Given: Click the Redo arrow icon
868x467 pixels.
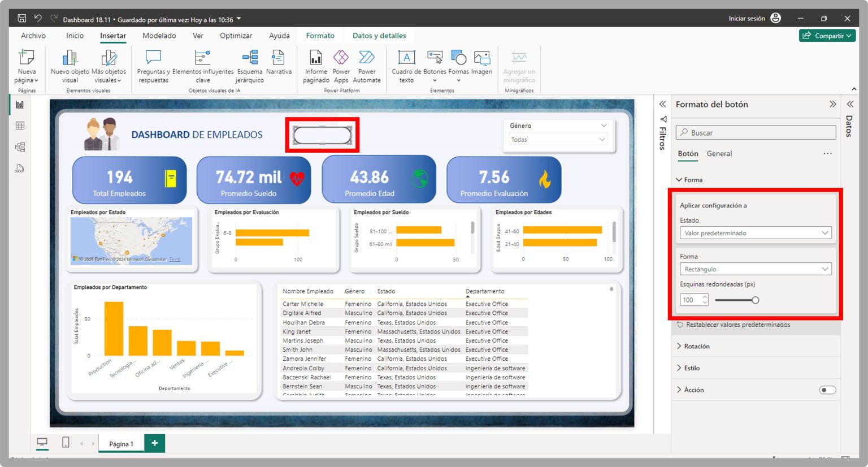Looking at the screenshot, I should pos(54,18).
